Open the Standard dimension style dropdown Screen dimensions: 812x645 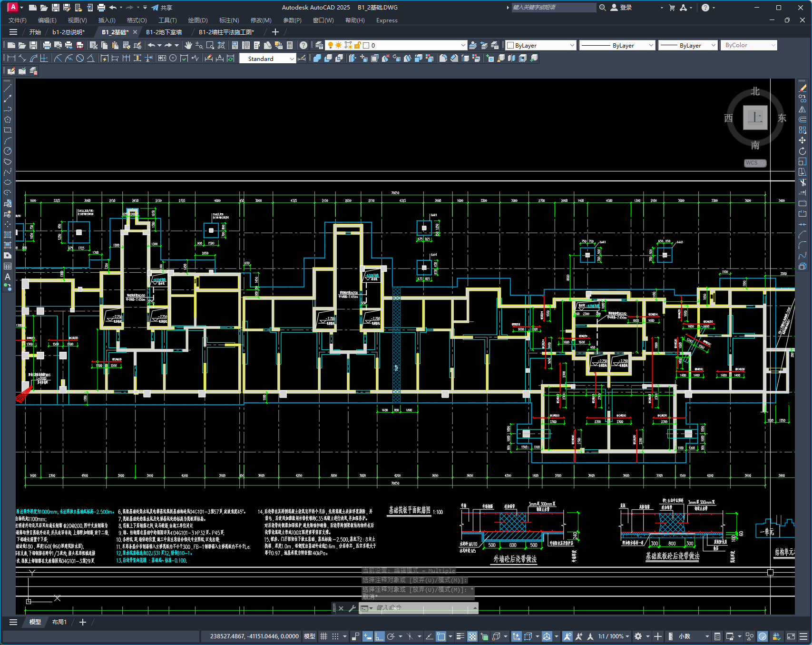(x=292, y=59)
